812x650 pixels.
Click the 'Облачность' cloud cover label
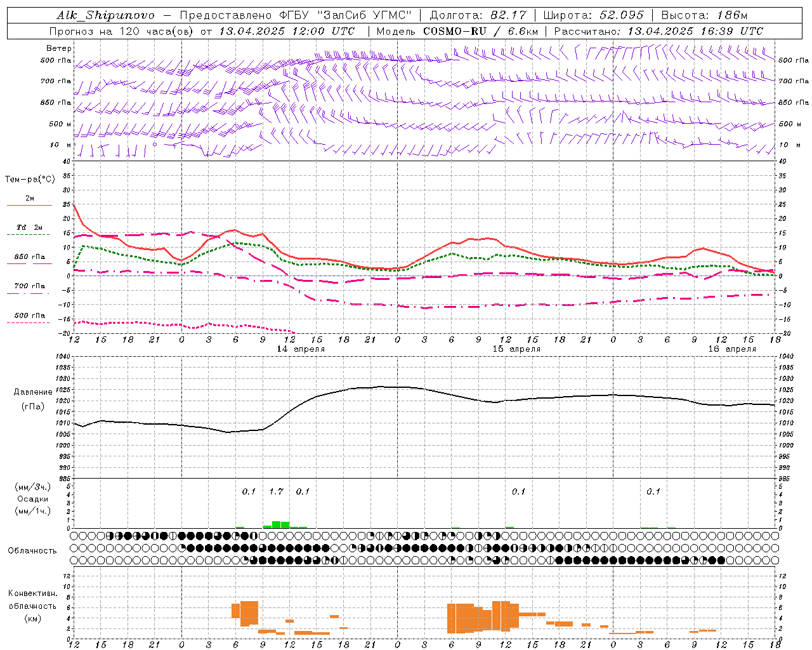(32, 550)
